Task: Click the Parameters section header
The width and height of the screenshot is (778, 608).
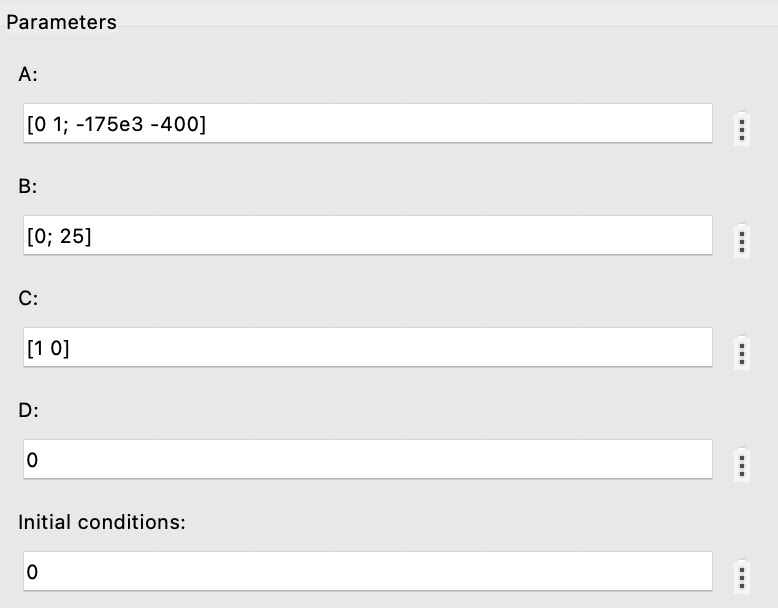Action: point(61,22)
